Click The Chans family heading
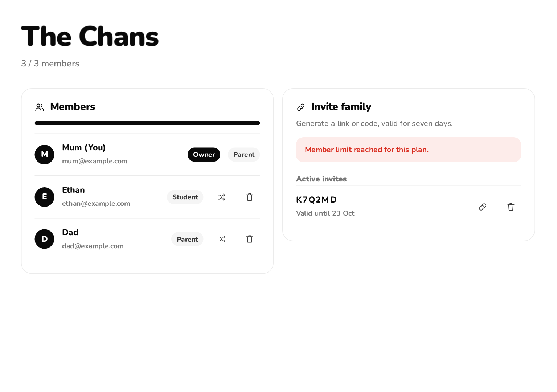Screen dimensions: 557x392 click(90, 36)
